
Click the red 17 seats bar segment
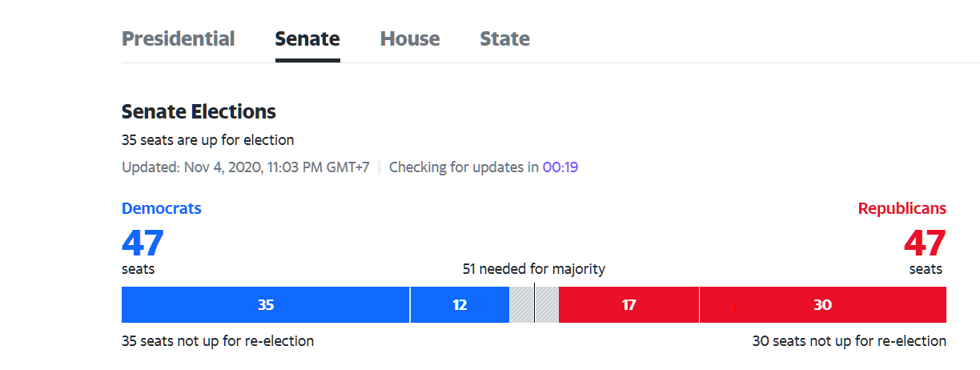[x=629, y=305]
